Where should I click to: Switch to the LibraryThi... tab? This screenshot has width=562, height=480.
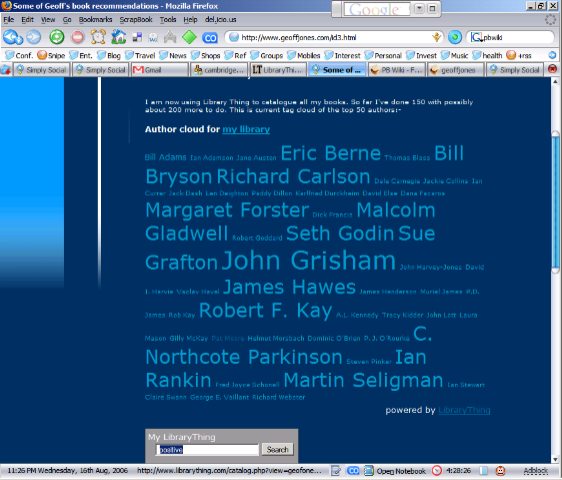click(278, 70)
